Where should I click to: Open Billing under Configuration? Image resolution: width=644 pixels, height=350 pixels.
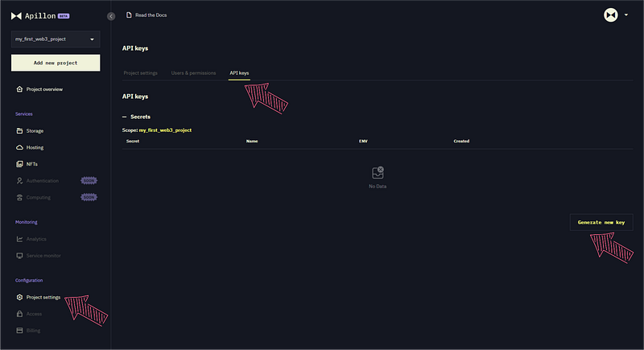33,331
